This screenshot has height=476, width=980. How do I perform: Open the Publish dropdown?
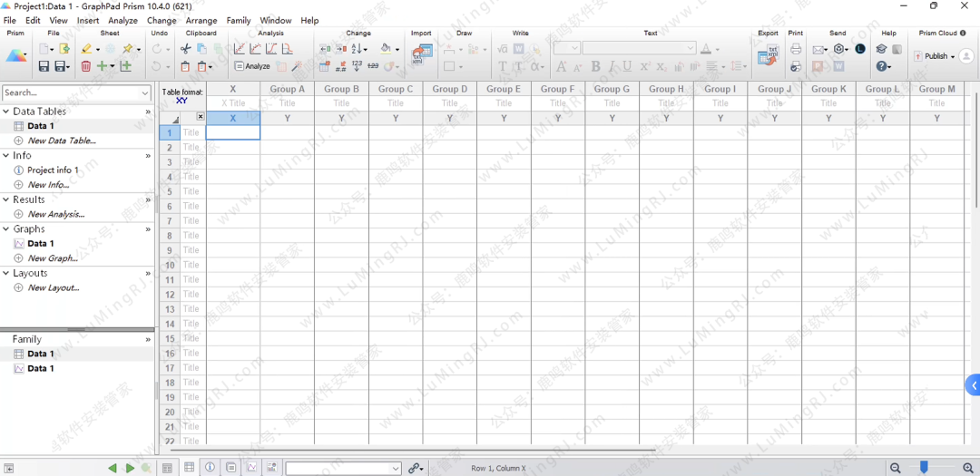click(x=936, y=56)
